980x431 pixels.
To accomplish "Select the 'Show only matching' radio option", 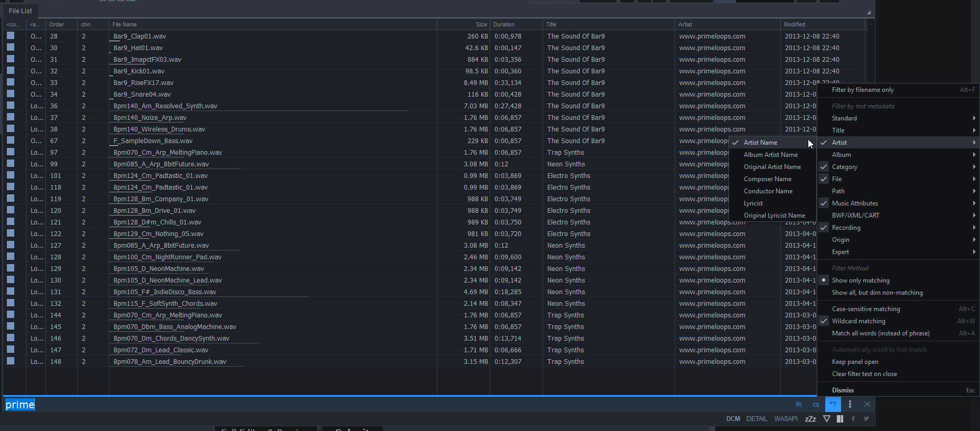I will pyautogui.click(x=861, y=280).
